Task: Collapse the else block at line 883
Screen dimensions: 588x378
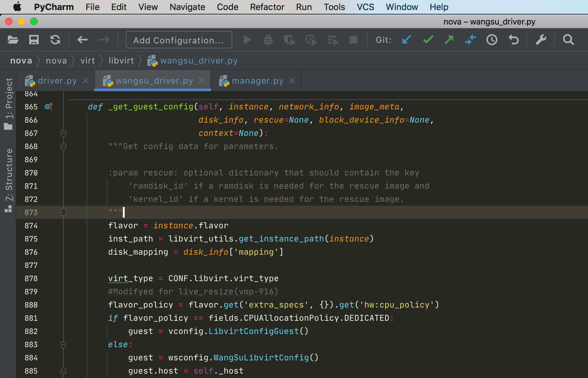Action: tap(63, 345)
